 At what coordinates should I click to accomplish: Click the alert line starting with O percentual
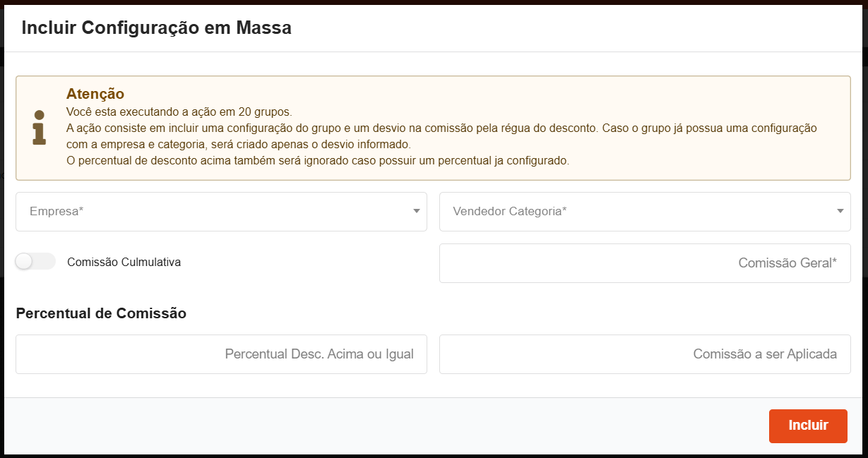click(317, 160)
